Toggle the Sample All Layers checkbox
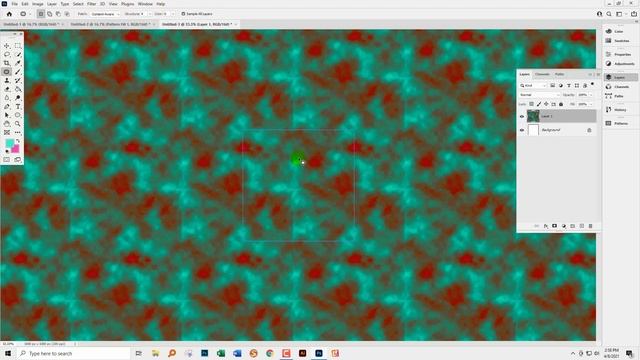The image size is (640, 360). 183,14
